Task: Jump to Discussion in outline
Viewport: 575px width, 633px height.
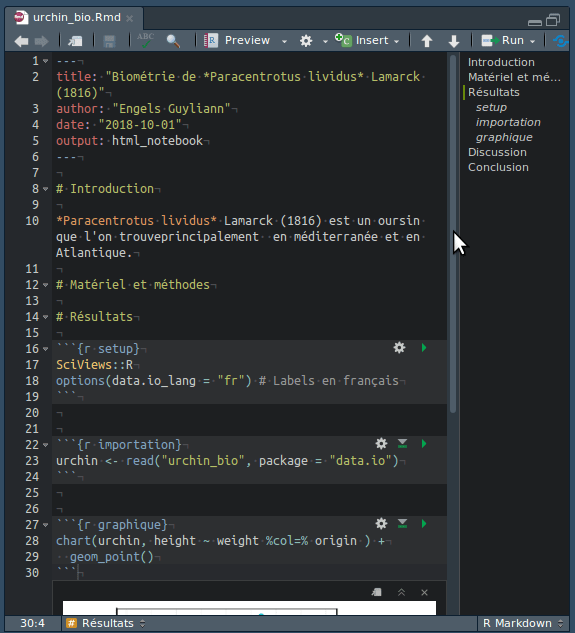Action: [497, 152]
